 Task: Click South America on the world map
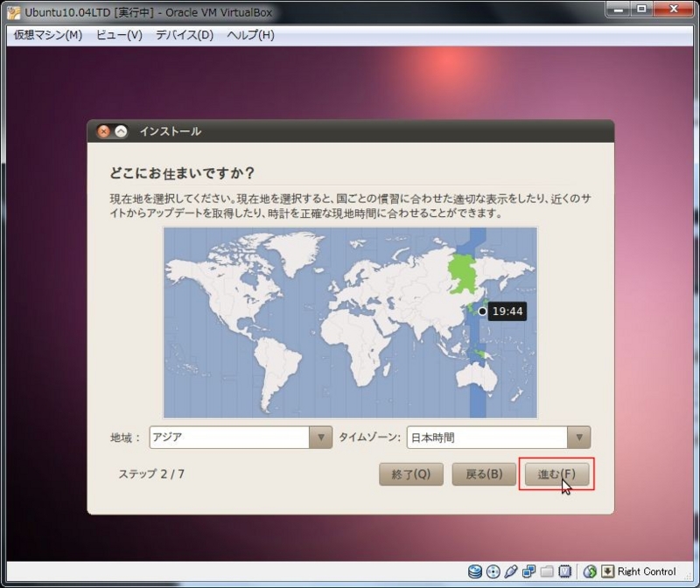tap(276, 371)
